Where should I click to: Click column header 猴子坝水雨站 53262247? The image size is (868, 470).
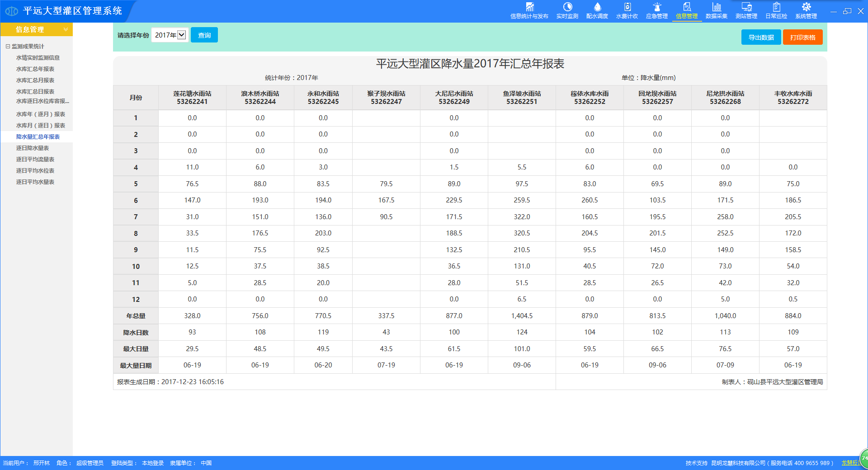point(386,98)
